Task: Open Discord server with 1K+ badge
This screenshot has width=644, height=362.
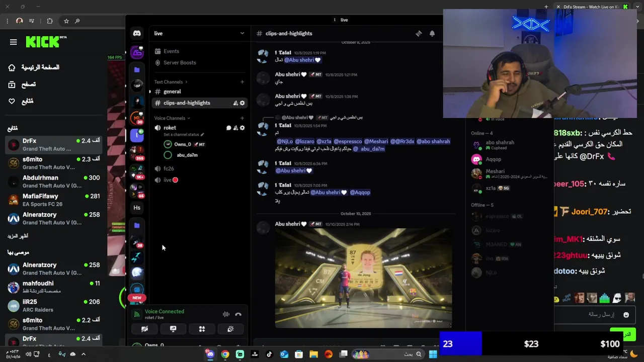Action: pyautogui.click(x=137, y=171)
